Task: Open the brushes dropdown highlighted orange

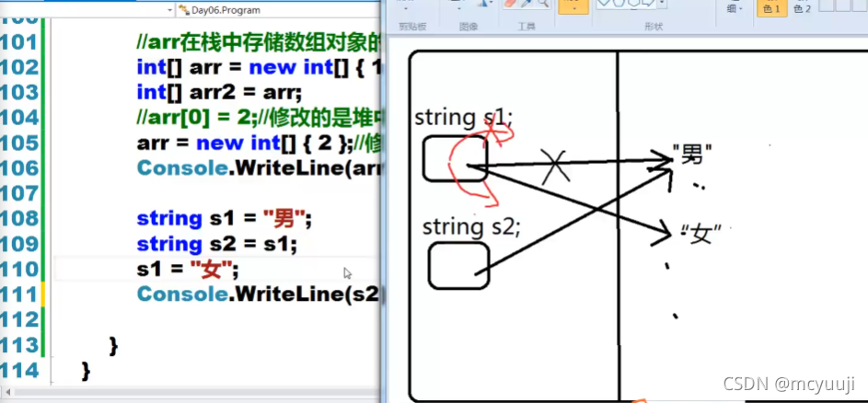Action: (x=573, y=6)
